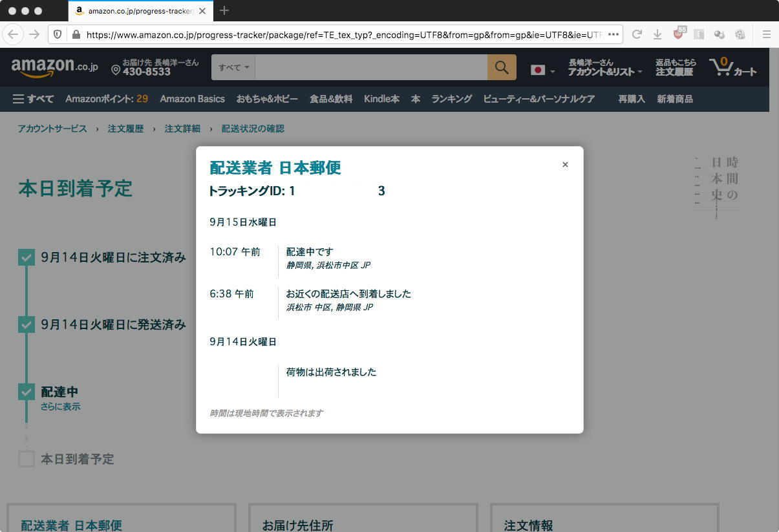Open ランキング in navigation bar
The image size is (779, 532).
452,99
